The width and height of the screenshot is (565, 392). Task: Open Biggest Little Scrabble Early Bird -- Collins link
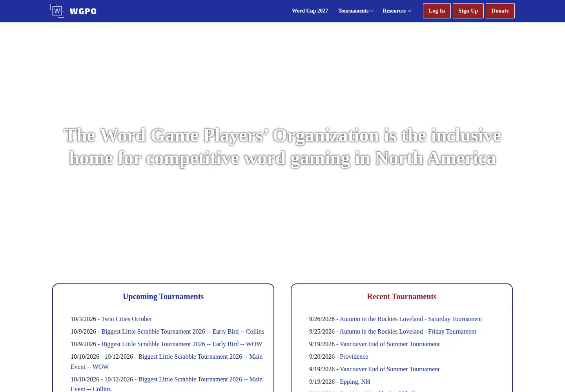point(183,332)
